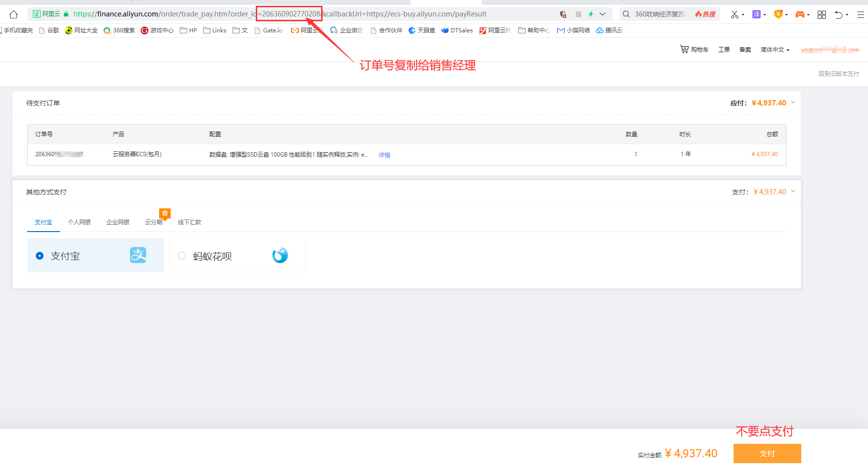Open the 备案 menu item

coord(745,50)
